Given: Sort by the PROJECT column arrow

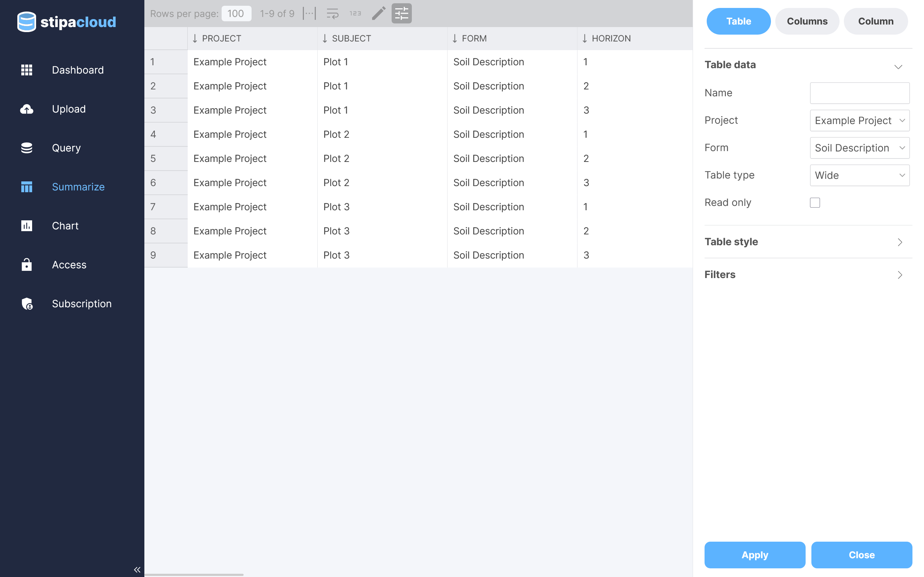Looking at the screenshot, I should tap(195, 39).
